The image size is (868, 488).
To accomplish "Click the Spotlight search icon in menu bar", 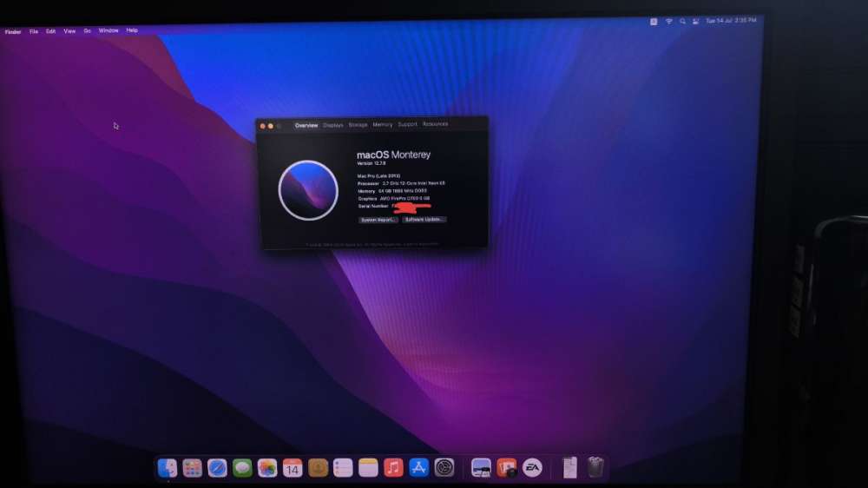I will point(682,21).
